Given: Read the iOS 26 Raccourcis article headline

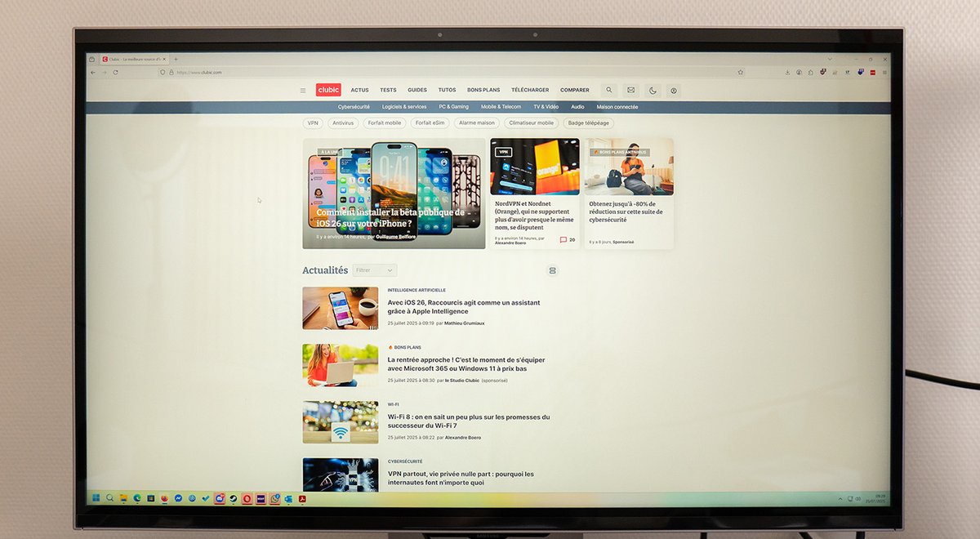Looking at the screenshot, I should [464, 307].
